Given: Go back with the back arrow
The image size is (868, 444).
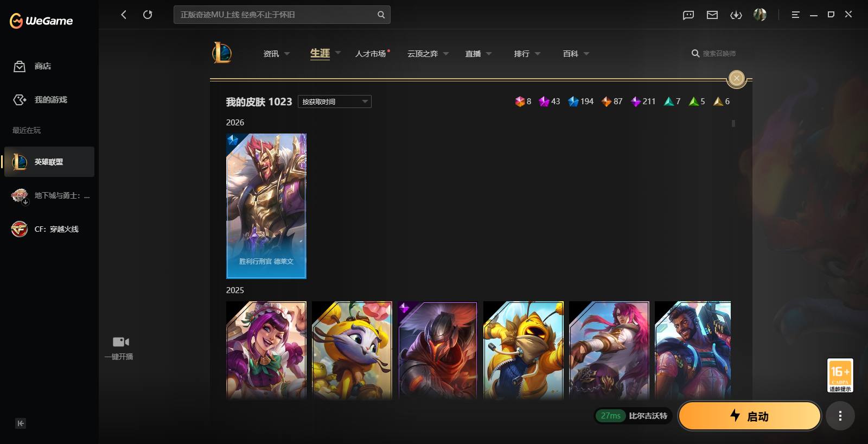Looking at the screenshot, I should [124, 15].
